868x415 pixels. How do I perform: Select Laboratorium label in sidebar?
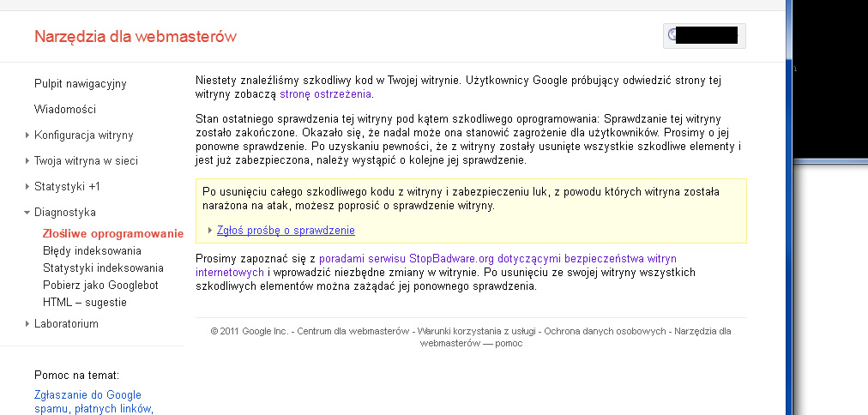pyautogui.click(x=66, y=324)
